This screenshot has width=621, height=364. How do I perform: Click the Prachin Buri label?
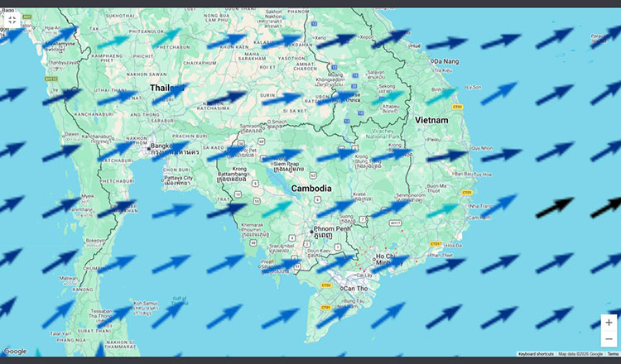click(190, 136)
